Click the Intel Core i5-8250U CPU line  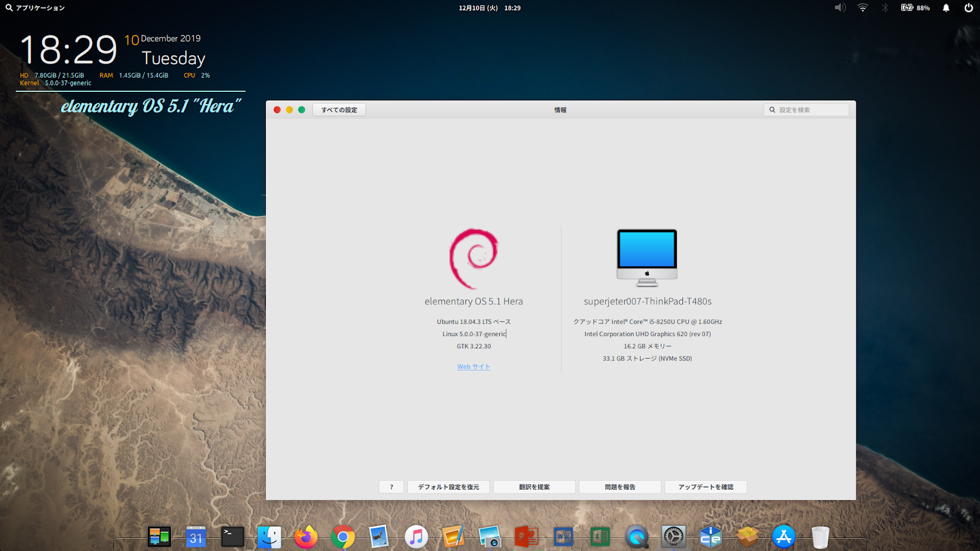click(x=647, y=321)
